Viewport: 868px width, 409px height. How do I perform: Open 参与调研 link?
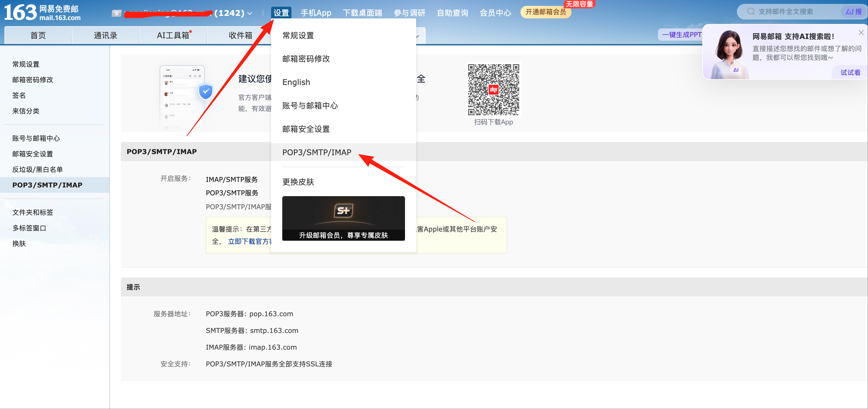(x=409, y=13)
